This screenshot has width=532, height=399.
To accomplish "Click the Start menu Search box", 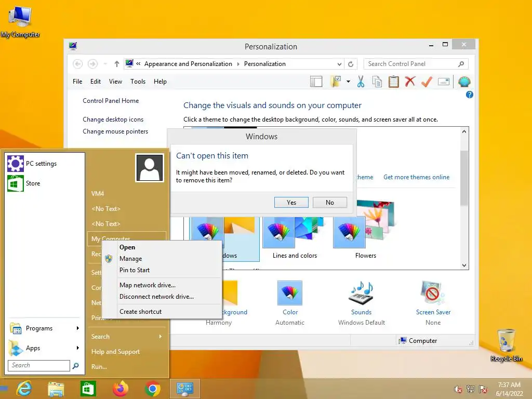I will pos(38,365).
